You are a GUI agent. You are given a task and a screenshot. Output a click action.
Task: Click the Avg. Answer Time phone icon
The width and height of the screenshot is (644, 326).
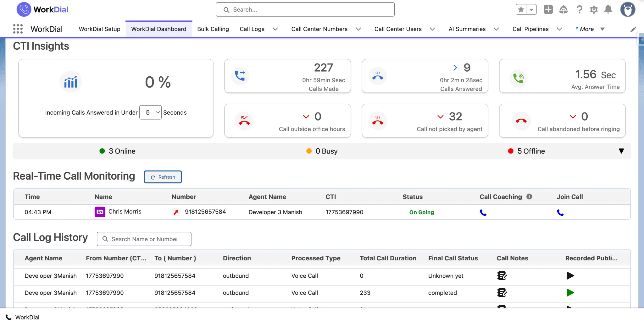pyautogui.click(x=519, y=78)
